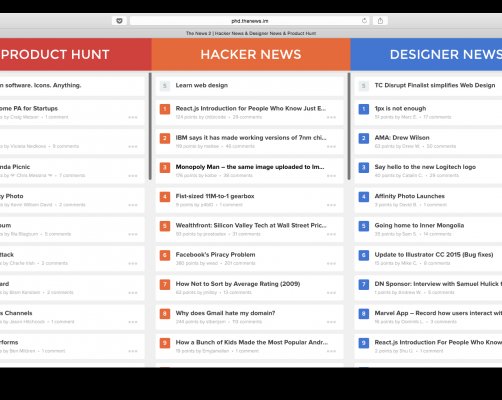Screen dimensions: 502x400
Task: Click rank 5 badge for Wealthfront story
Action: coord(165,226)
